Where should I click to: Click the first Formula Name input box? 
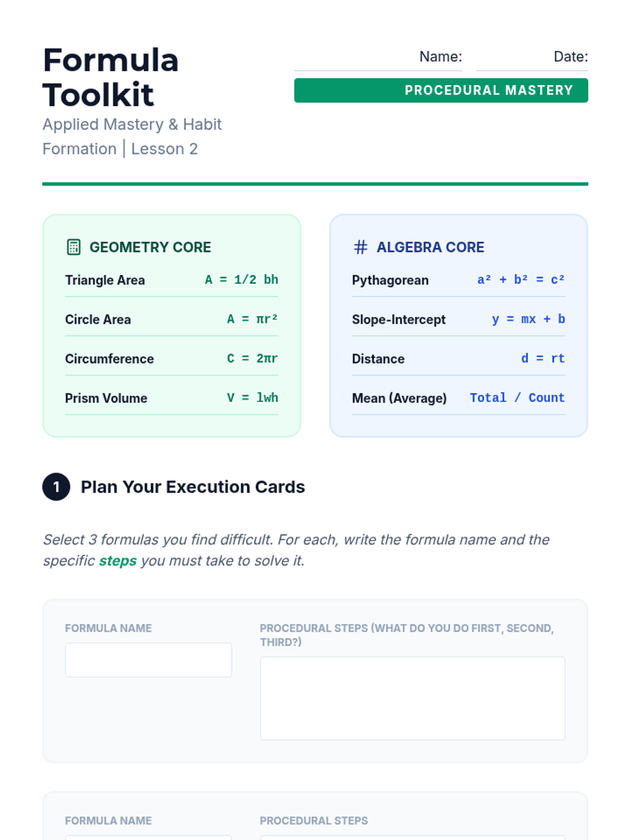pos(148,660)
